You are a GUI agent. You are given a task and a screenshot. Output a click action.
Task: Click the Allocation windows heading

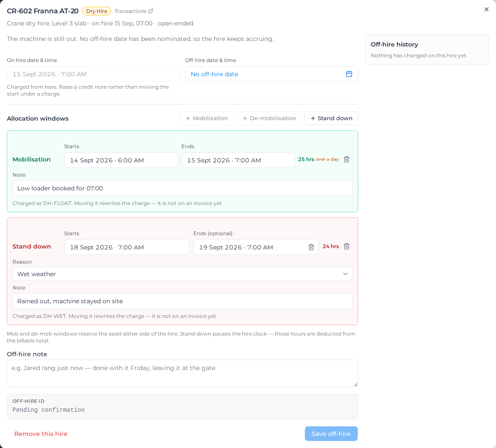click(x=37, y=118)
